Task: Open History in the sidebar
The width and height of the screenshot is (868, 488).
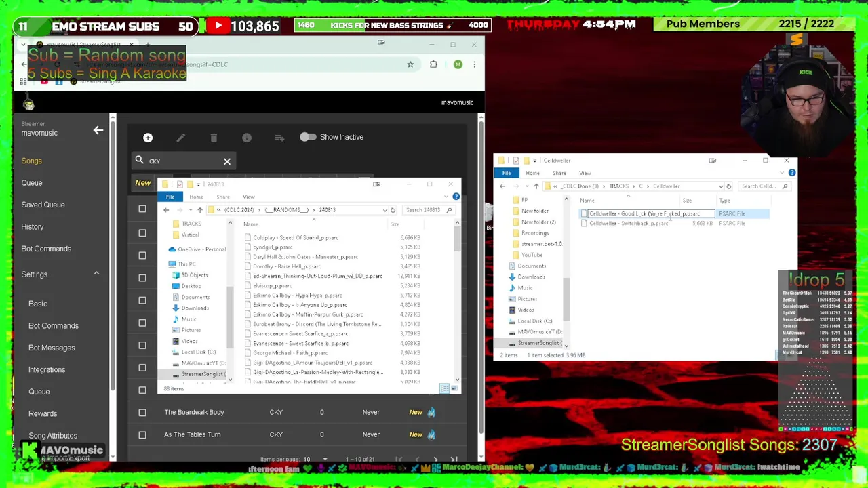Action: (33, 227)
